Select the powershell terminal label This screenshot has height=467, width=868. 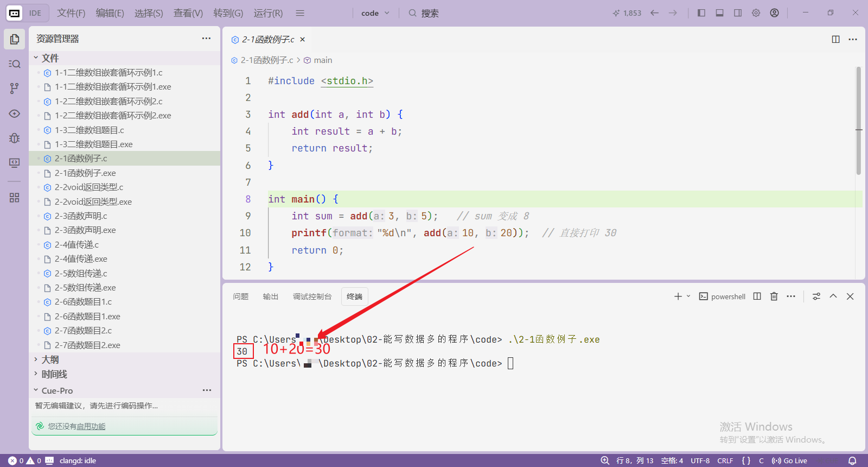(x=722, y=296)
